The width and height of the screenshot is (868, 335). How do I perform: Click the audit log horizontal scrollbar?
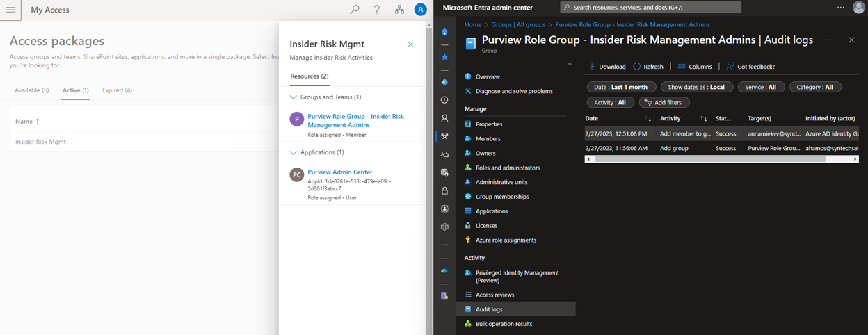click(x=711, y=159)
